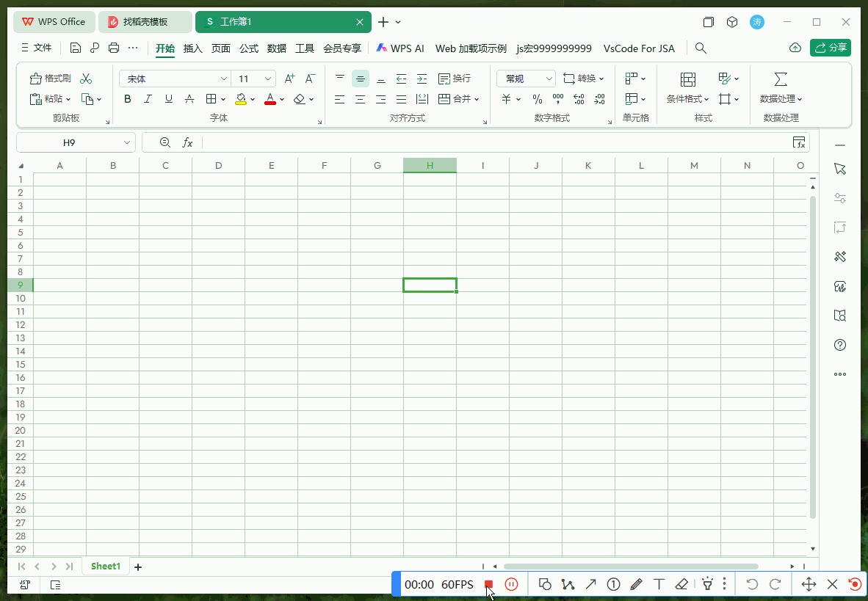Expand the Borders dropdown arrow

coord(223,100)
